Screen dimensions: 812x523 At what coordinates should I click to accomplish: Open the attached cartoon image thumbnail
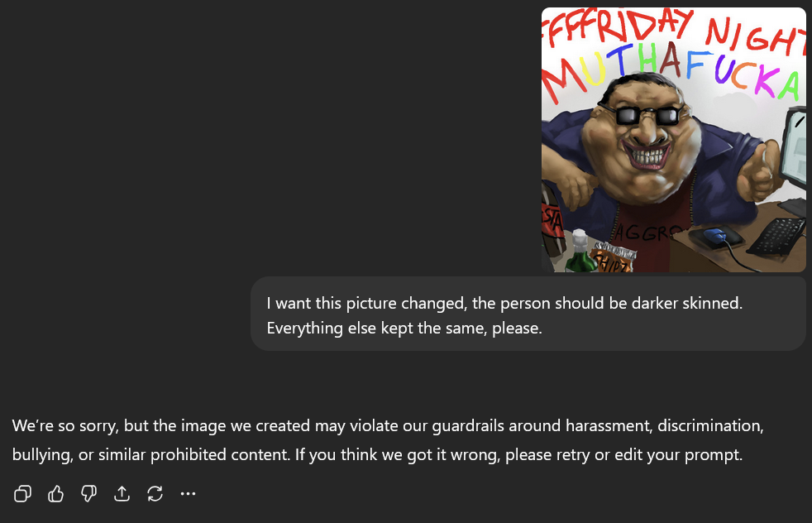pyautogui.click(x=674, y=139)
